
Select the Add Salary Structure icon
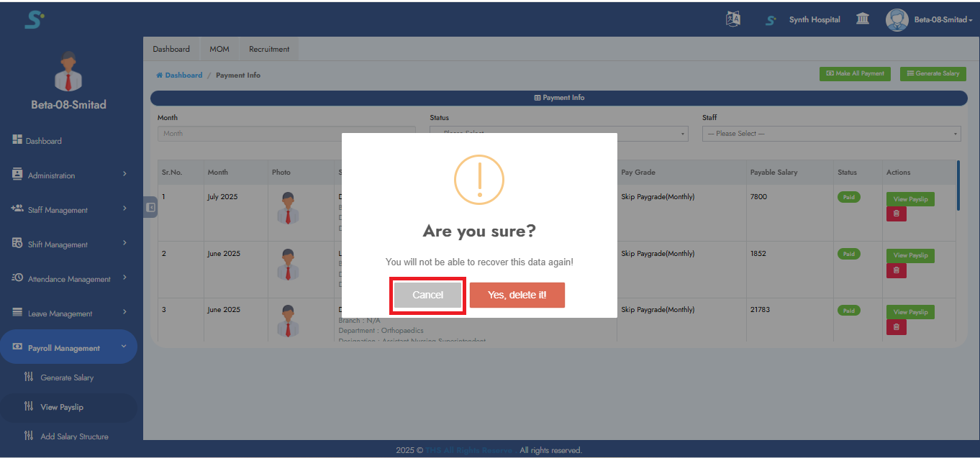pos(29,436)
